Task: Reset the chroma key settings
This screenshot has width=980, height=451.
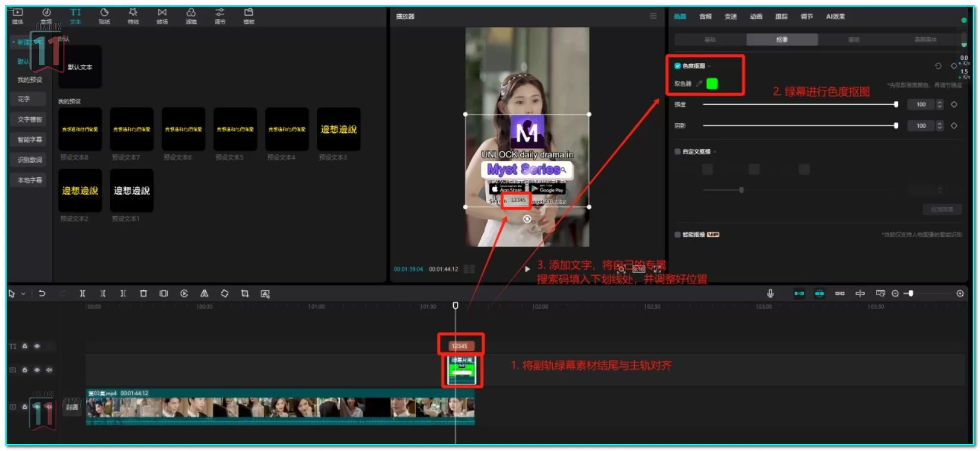Action: point(938,66)
